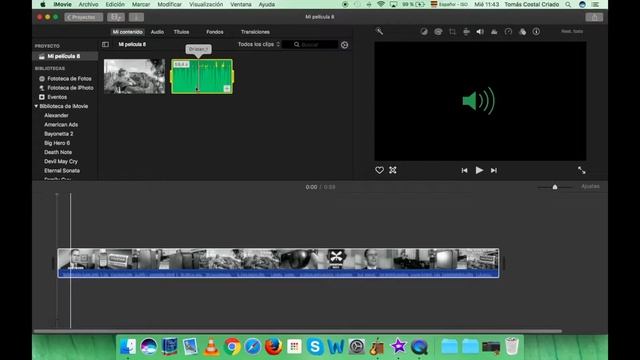Viewport: 640px width, 360px height.
Task: Switch to the Fondos tab
Action: point(215,32)
